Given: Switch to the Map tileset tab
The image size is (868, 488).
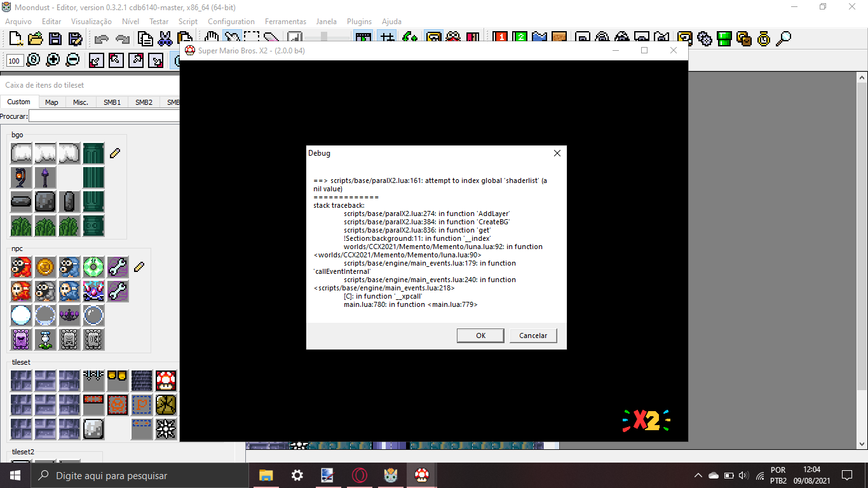Looking at the screenshot, I should tap(51, 102).
